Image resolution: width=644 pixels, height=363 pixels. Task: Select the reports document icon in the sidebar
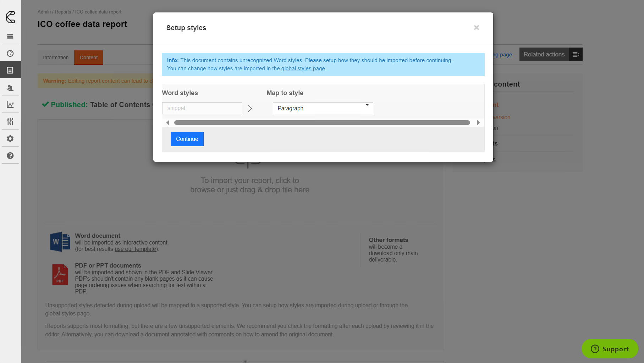(10, 70)
